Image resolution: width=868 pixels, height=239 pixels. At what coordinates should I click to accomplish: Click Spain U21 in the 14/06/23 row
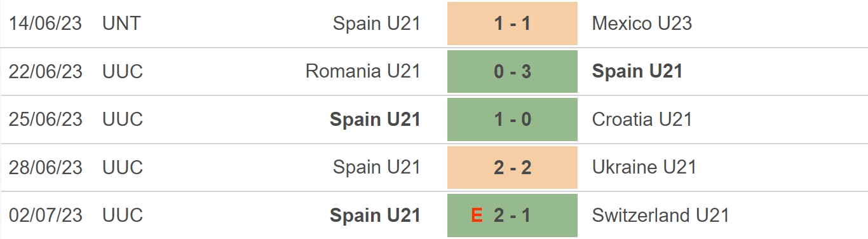point(377,24)
